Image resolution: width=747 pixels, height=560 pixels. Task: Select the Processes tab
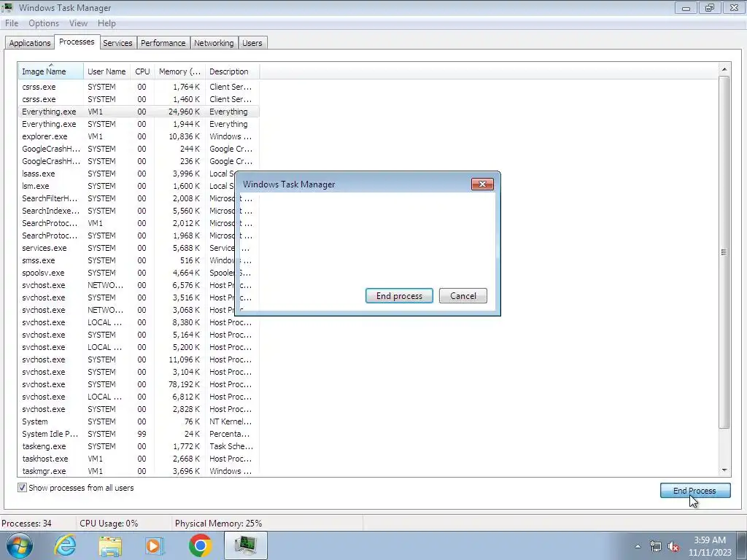77,42
